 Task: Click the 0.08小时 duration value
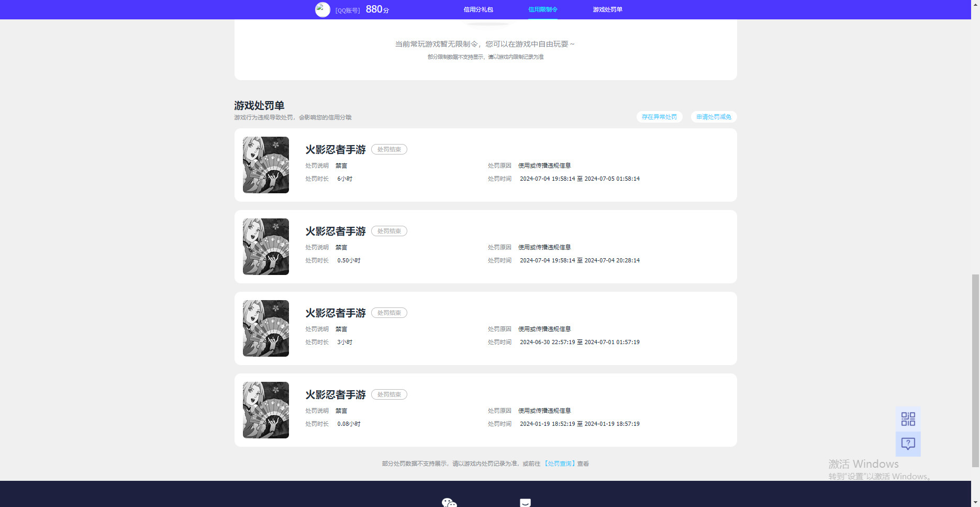(x=349, y=424)
